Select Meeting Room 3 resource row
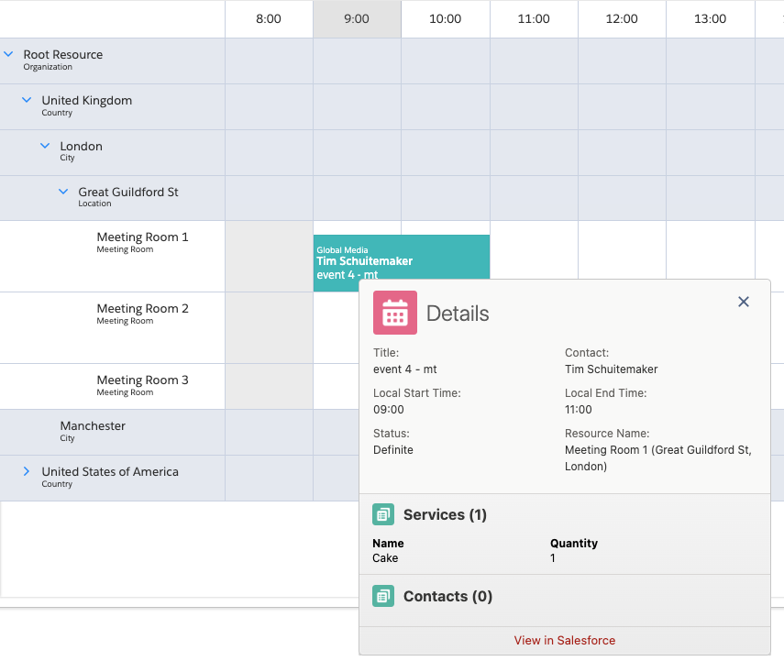784x672 pixels. point(142,380)
